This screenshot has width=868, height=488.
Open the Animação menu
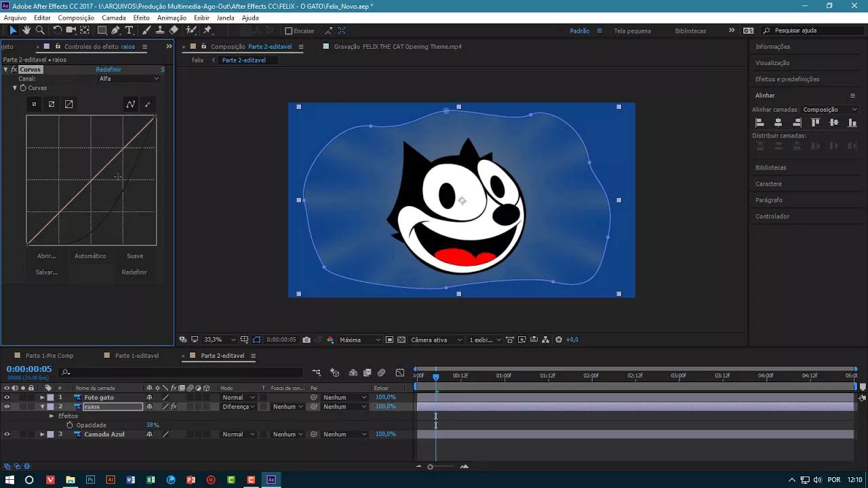[172, 18]
